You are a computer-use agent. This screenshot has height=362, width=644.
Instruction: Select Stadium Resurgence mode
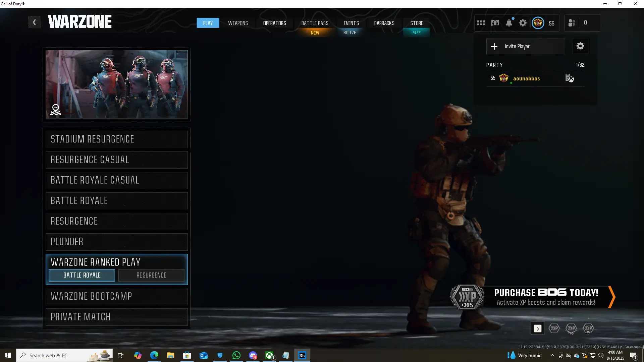tap(116, 139)
